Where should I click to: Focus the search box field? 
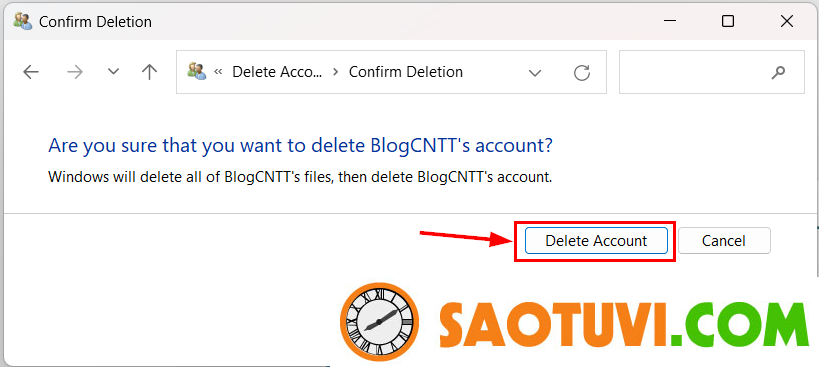[x=711, y=72]
